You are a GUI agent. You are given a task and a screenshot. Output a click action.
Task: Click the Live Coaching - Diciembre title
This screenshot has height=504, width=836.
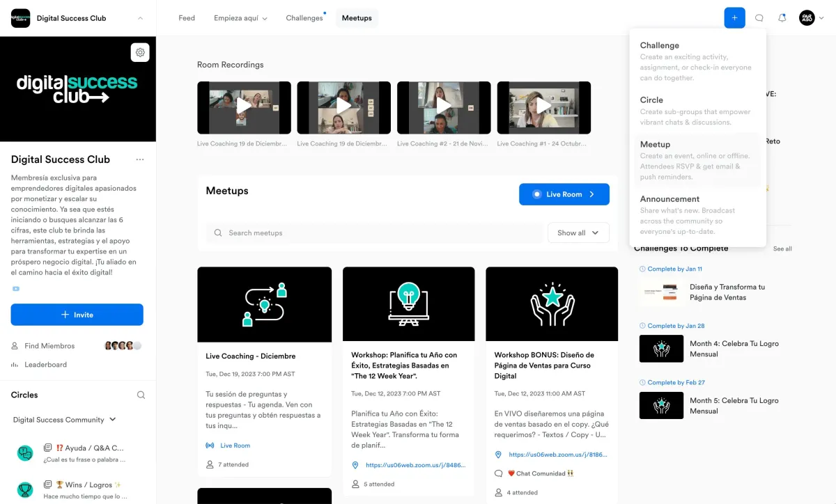coord(251,356)
